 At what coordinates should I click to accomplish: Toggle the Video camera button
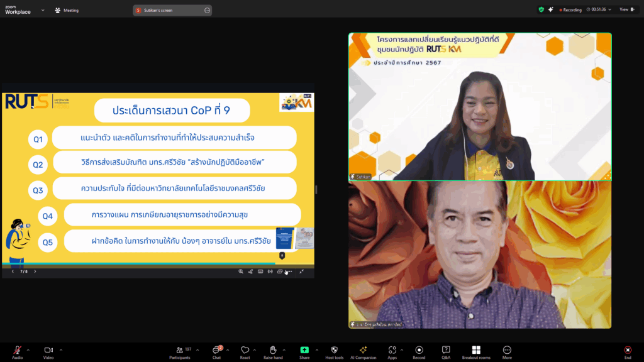[x=48, y=352]
